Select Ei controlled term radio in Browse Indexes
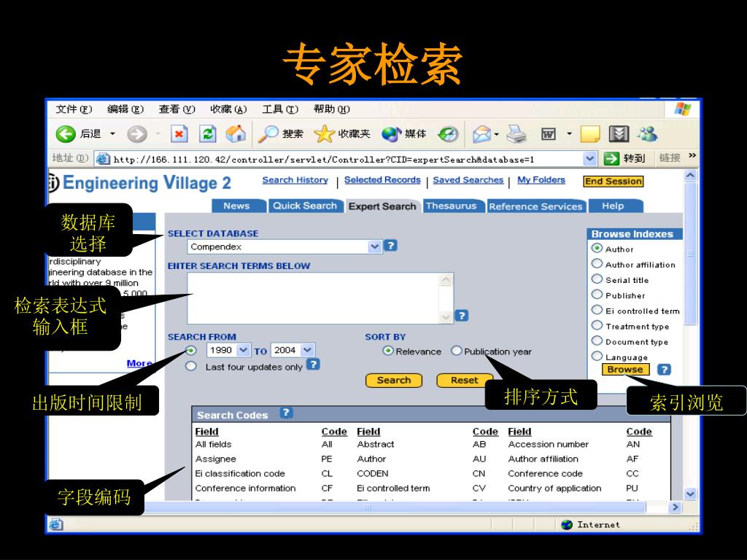Viewport: 747px width, 560px height. 597,309
